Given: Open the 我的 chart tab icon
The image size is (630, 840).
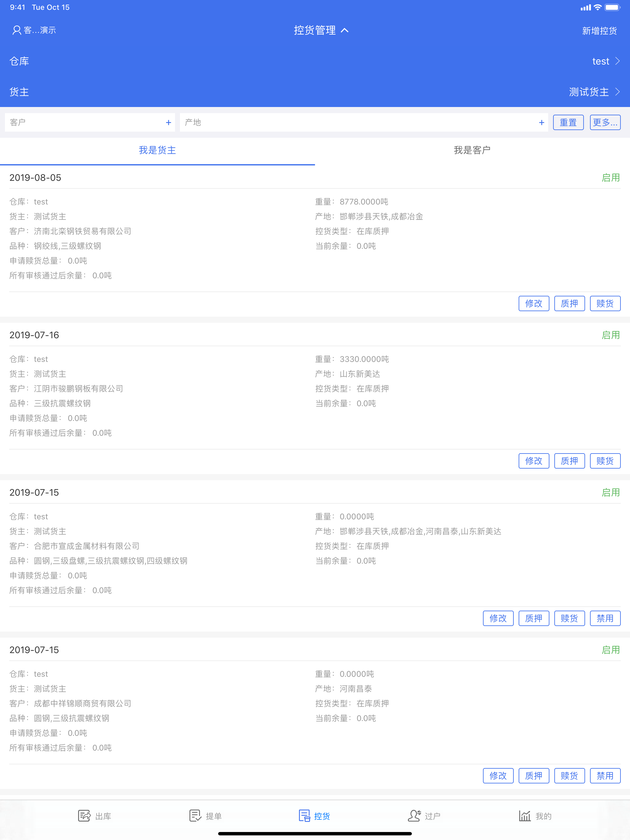Looking at the screenshot, I should (x=525, y=816).
